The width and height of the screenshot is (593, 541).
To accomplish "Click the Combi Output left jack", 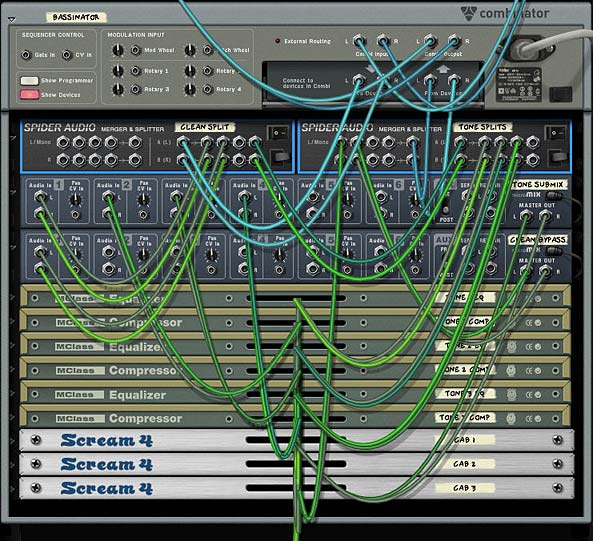I will tap(430, 40).
